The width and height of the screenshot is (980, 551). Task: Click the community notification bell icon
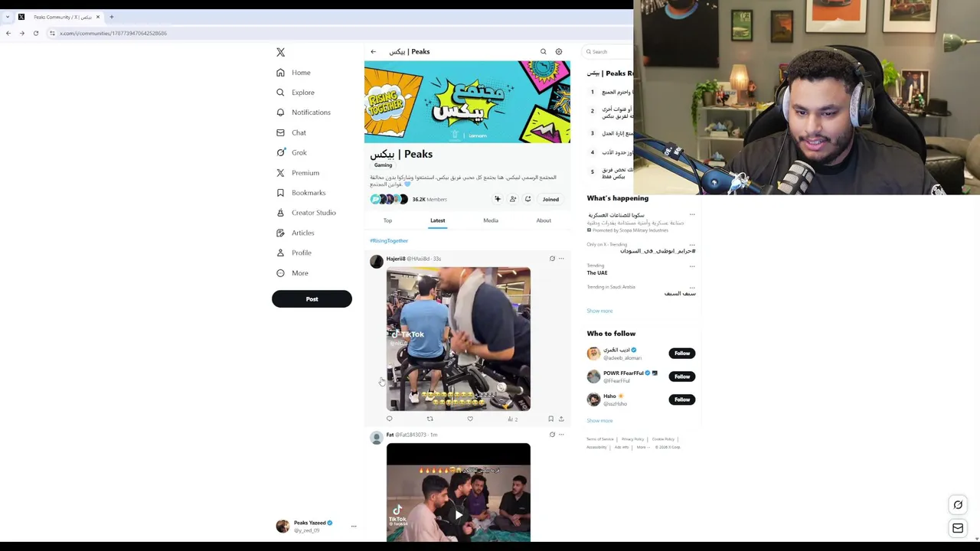click(x=528, y=199)
